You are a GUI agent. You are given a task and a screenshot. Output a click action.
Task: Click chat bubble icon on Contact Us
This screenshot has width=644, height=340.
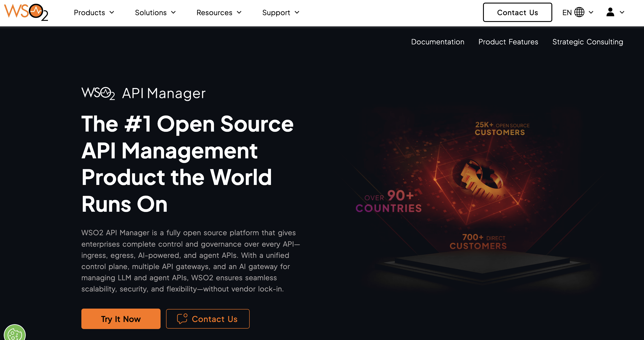coord(182,318)
